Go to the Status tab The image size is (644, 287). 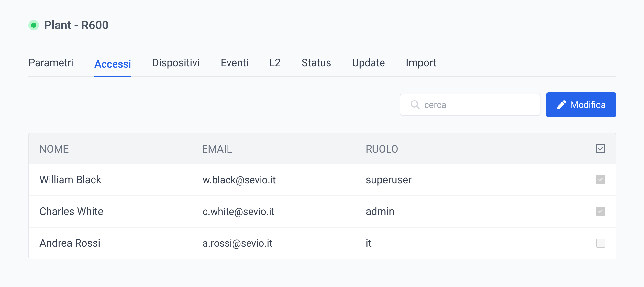(316, 63)
